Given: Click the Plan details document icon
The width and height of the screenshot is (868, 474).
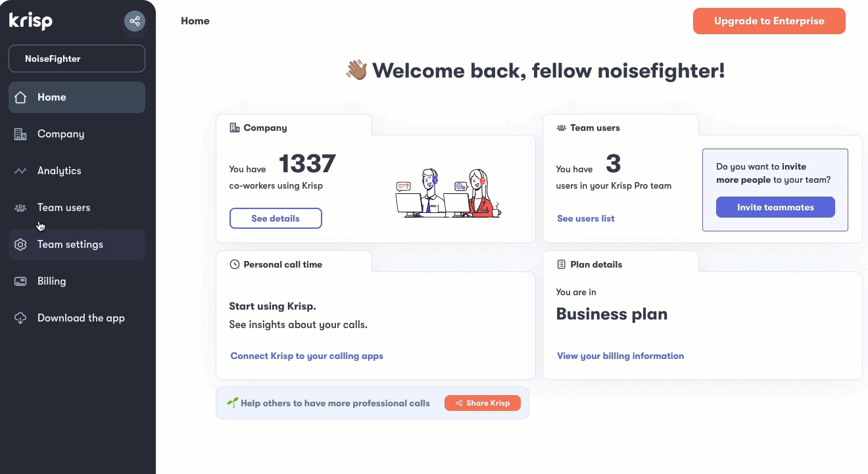Looking at the screenshot, I should coord(562,264).
